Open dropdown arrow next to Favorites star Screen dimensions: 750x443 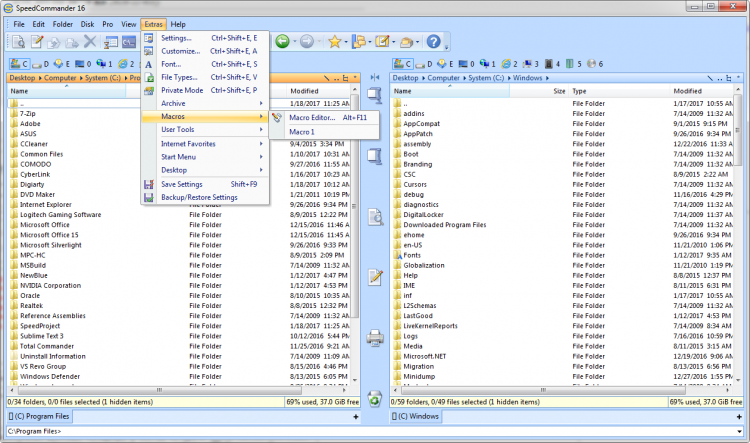point(346,42)
